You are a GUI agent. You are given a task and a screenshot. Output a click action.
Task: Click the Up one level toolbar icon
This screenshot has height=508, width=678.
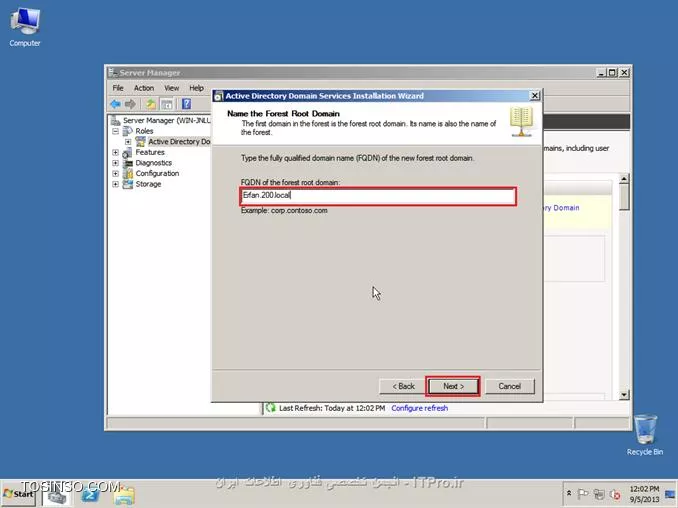coord(150,104)
